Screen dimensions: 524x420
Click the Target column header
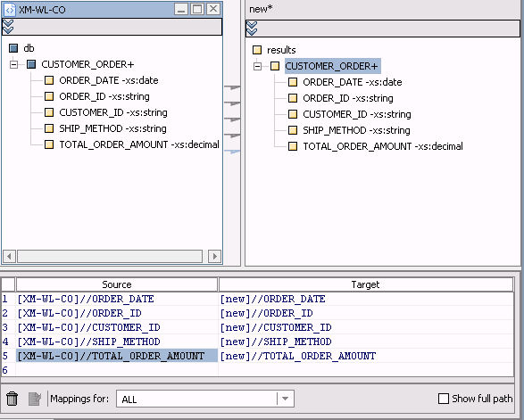tap(366, 284)
